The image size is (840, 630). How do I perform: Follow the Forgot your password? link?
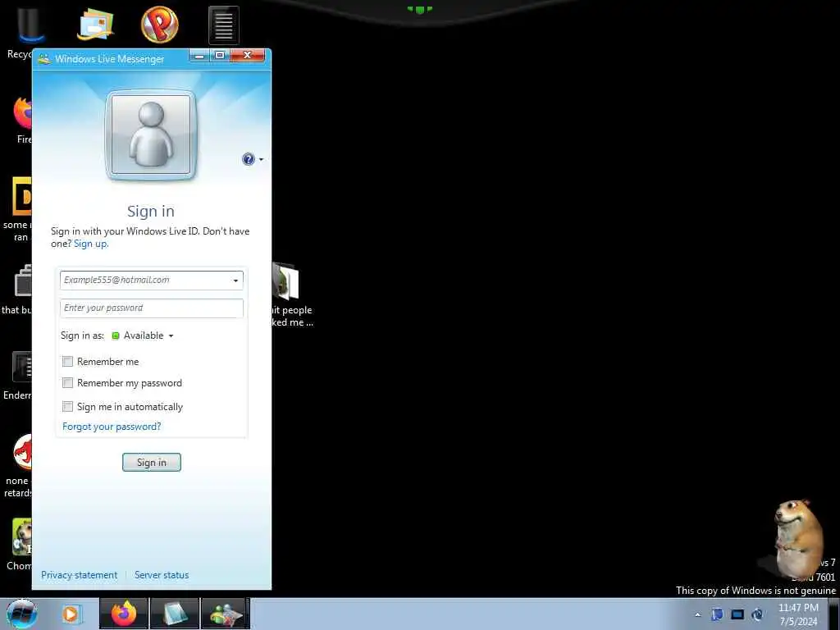pos(112,427)
